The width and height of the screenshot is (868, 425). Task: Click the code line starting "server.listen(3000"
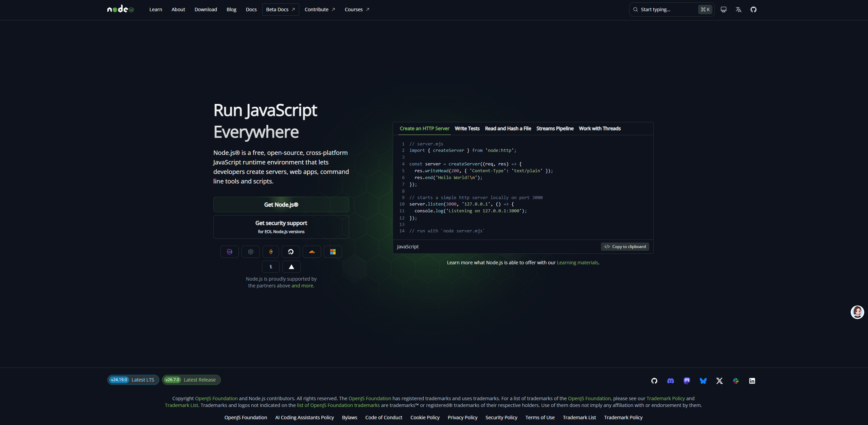point(462,204)
